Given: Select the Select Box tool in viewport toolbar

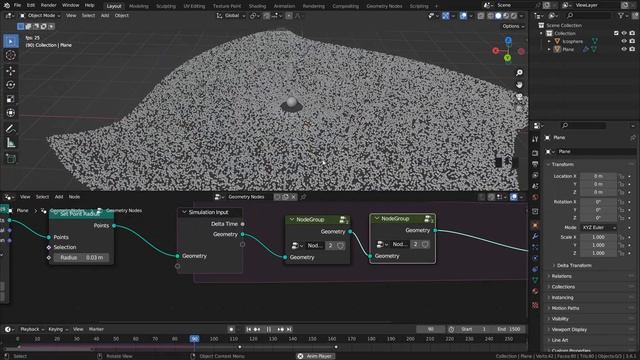Looking at the screenshot, I should point(11,41).
